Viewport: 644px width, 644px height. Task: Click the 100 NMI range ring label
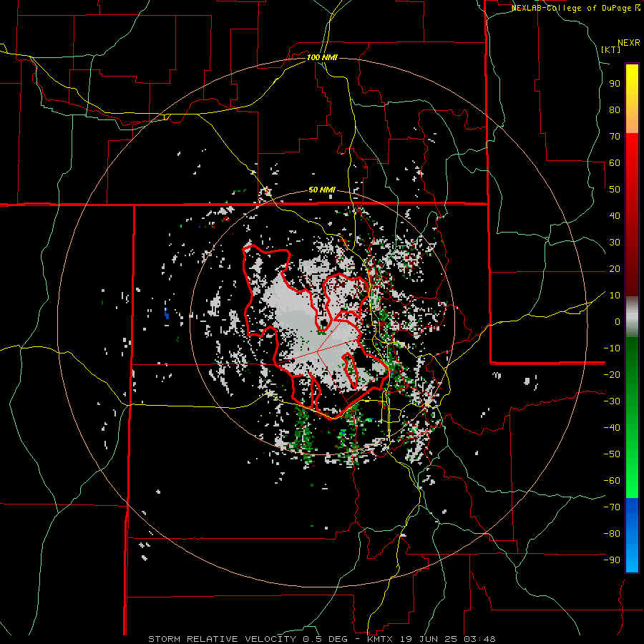coord(322,57)
